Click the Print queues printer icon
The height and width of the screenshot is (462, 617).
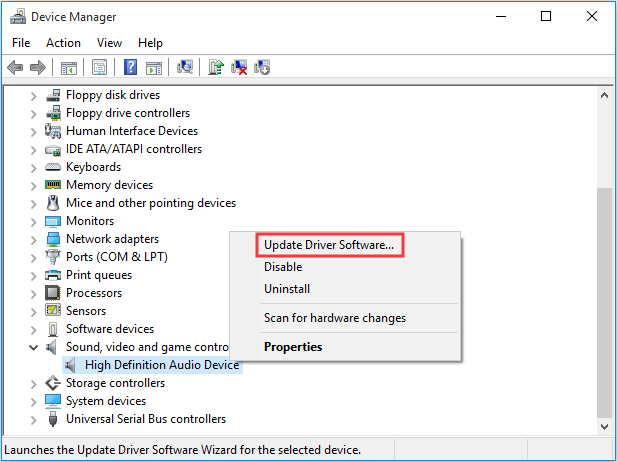[x=53, y=275]
